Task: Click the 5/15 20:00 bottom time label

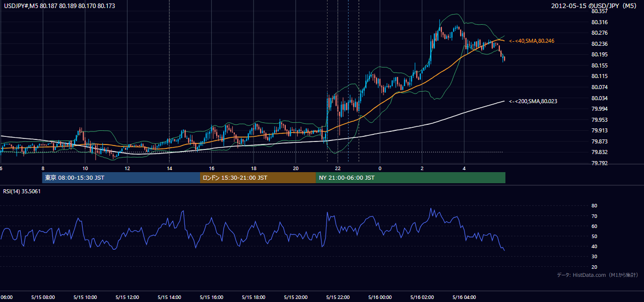Action: (296, 297)
